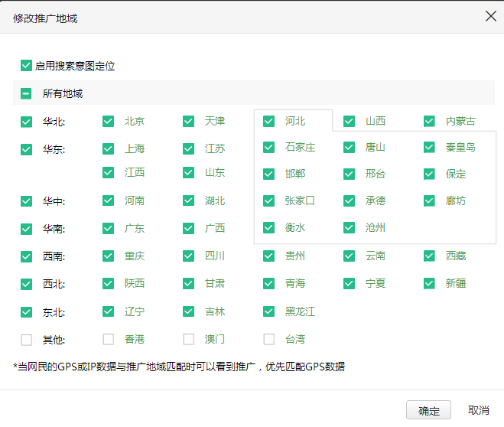
Task: Toggle the 所有地域 select-all checkbox
Action: pyautogui.click(x=27, y=93)
